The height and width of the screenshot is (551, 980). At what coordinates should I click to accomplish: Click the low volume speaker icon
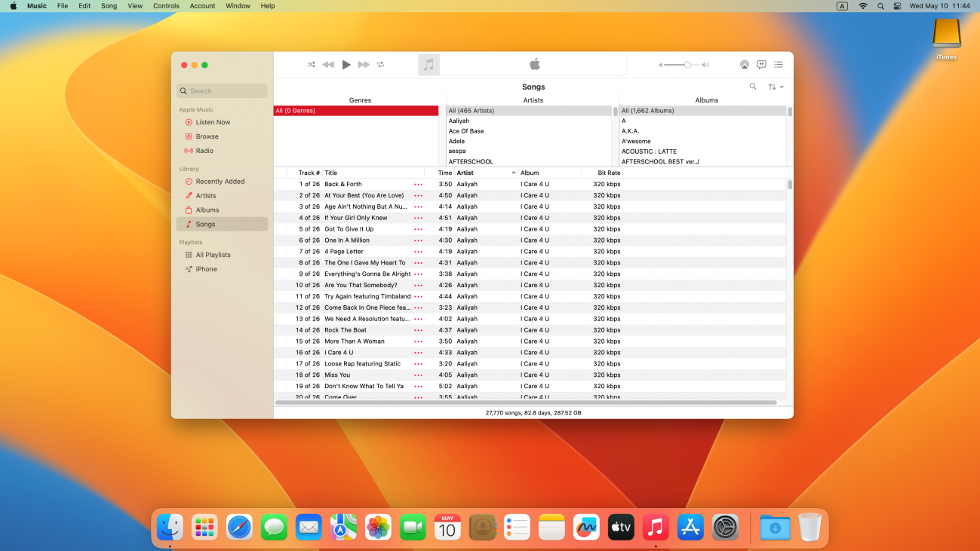click(660, 65)
